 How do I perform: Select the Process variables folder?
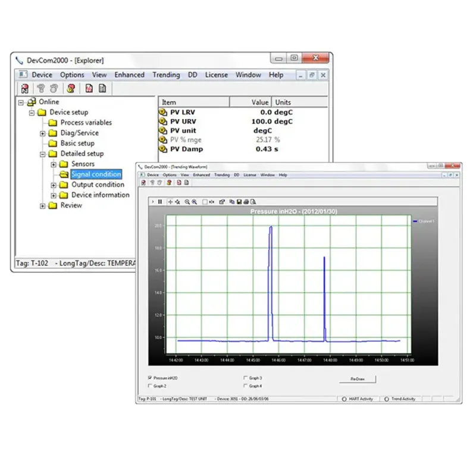tap(86, 123)
